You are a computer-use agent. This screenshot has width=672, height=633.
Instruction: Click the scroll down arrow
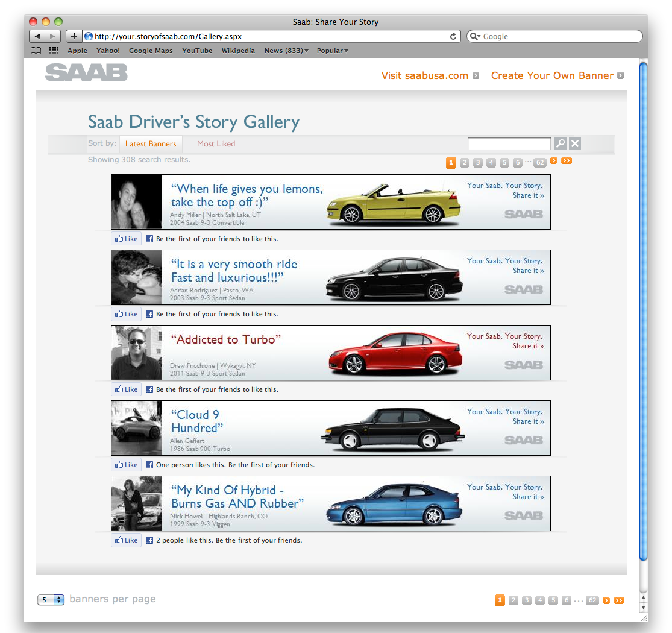[643, 607]
